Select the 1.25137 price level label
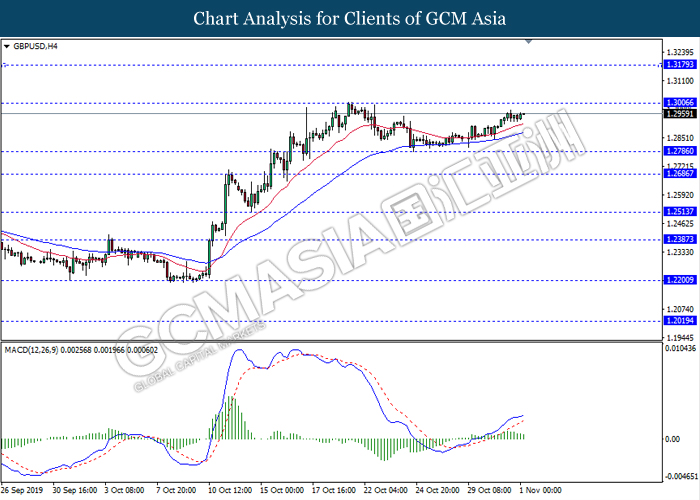 [x=680, y=212]
